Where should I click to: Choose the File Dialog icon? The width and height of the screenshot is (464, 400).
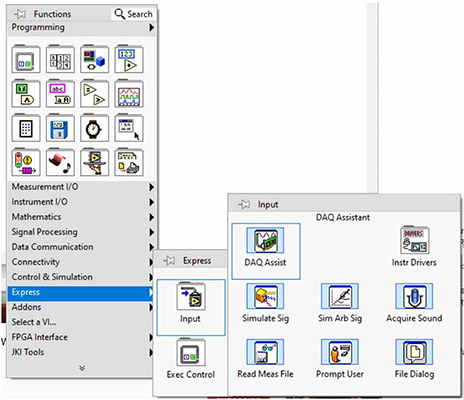[x=414, y=359]
